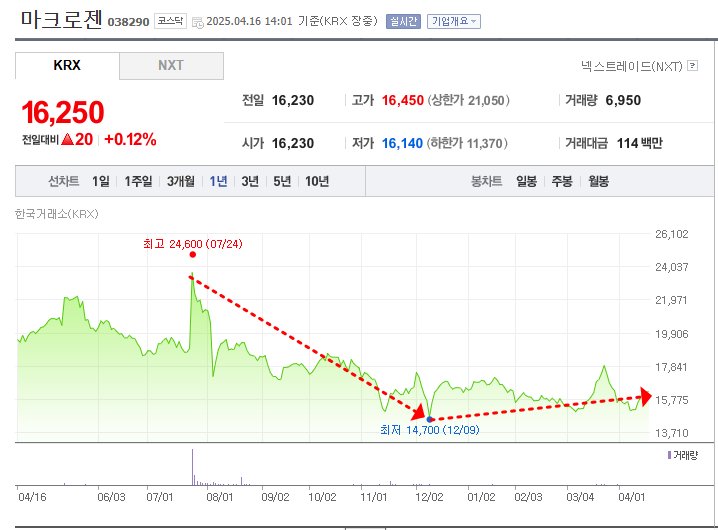Select the 3개월 line chart period

(180, 181)
